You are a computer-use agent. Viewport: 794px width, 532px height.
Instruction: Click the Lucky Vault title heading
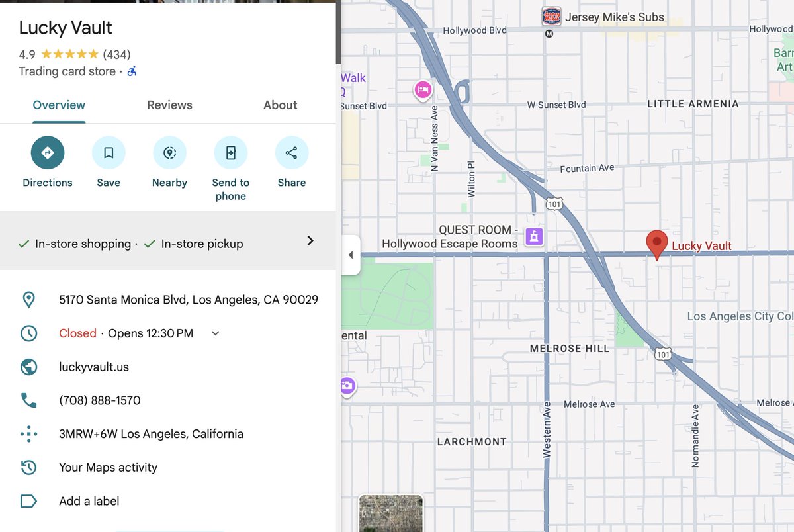66,27
